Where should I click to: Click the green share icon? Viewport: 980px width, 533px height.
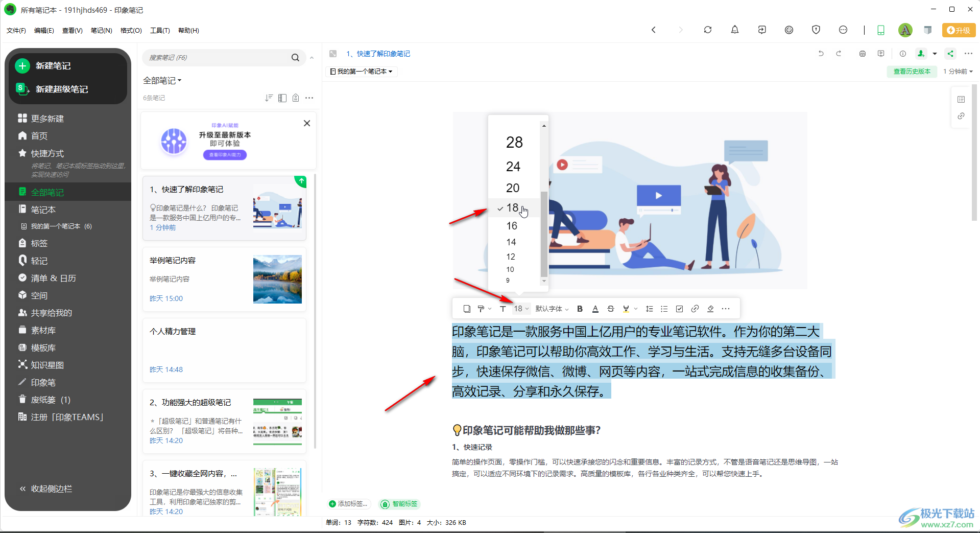click(950, 54)
